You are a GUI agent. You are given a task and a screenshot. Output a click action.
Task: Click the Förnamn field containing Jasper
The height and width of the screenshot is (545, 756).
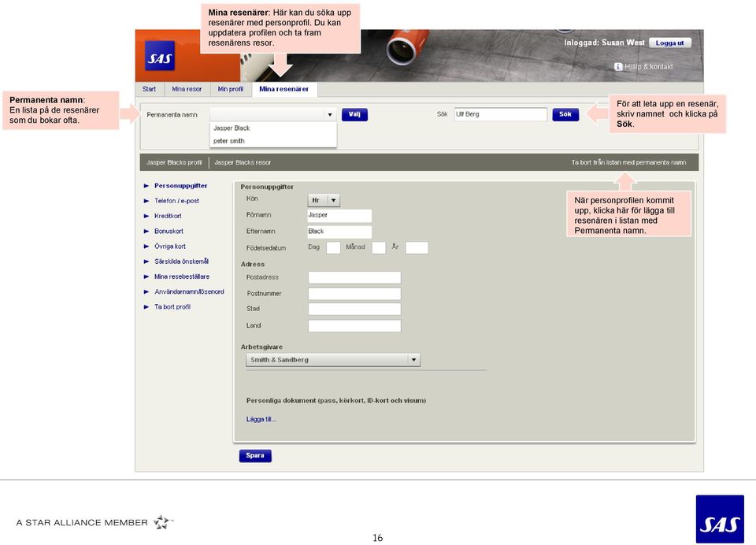click(x=339, y=215)
